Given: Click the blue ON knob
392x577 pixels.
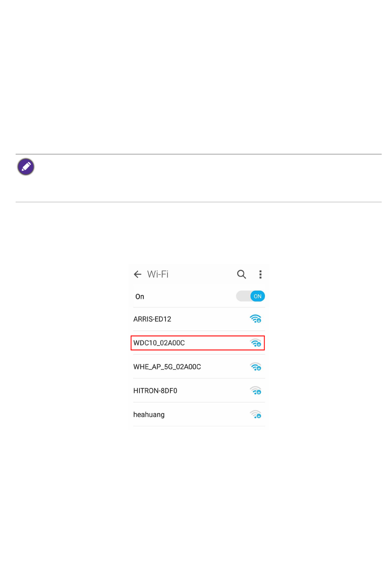Looking at the screenshot, I should pos(257,296).
